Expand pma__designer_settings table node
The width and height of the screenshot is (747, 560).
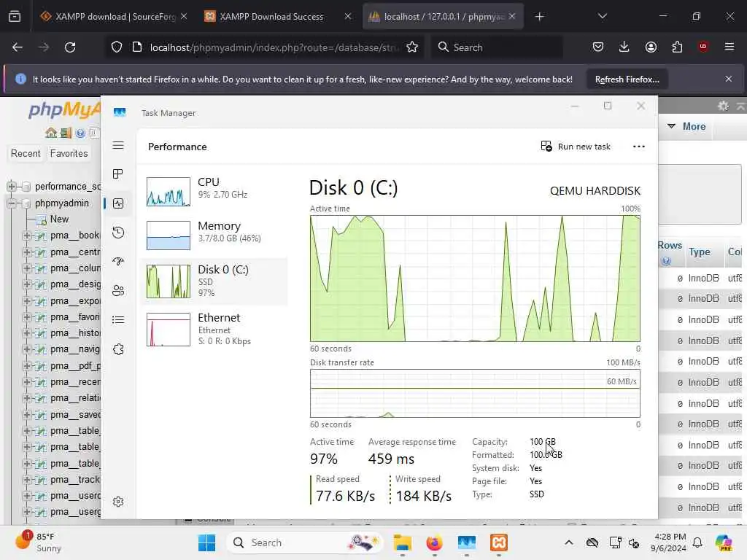point(27,284)
